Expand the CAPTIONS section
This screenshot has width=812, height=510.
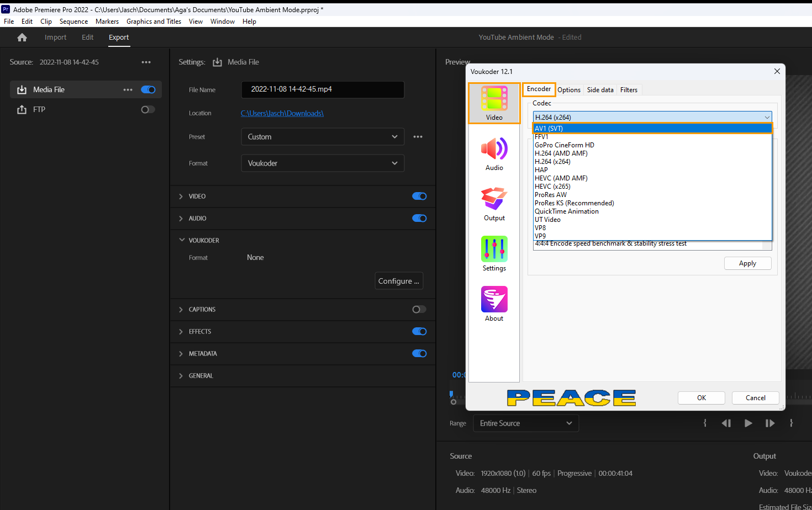point(181,310)
